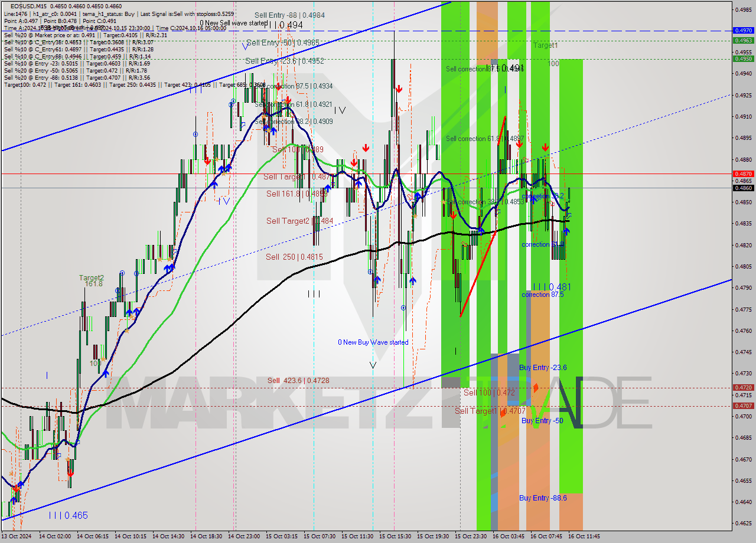Click the 'Sell correction 61.8 | 0.4897' label

pyautogui.click(x=485, y=139)
